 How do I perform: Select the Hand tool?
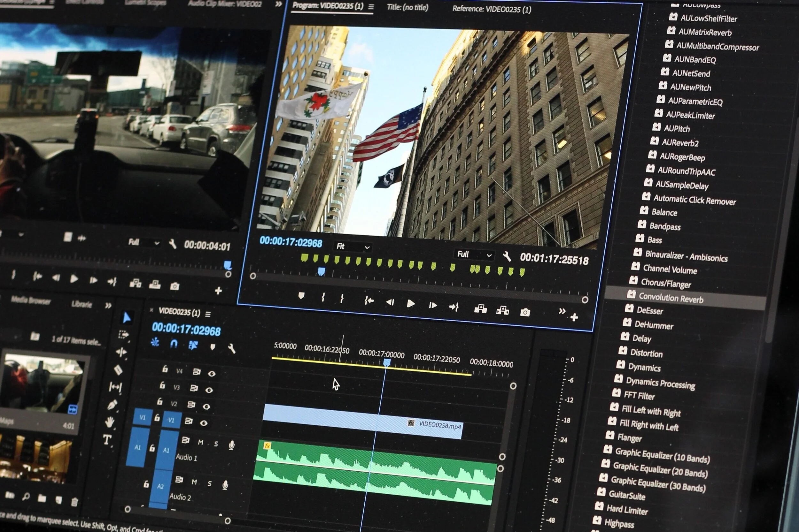pyautogui.click(x=109, y=422)
